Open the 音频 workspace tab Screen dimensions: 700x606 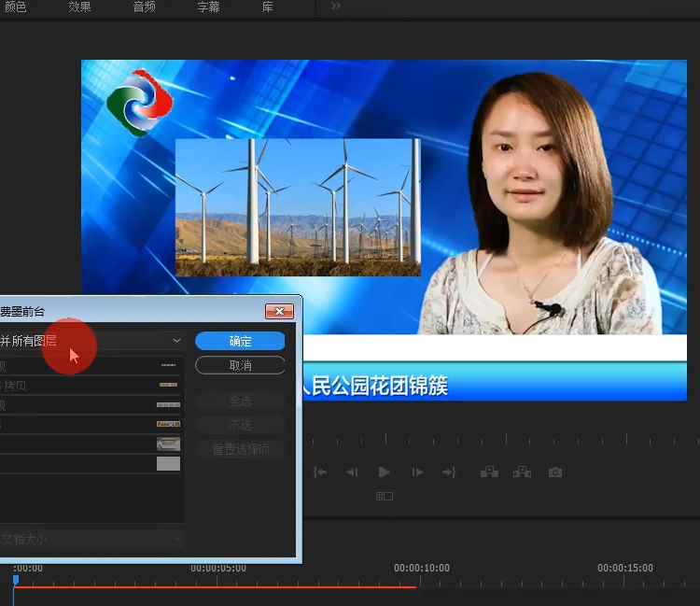(144, 7)
